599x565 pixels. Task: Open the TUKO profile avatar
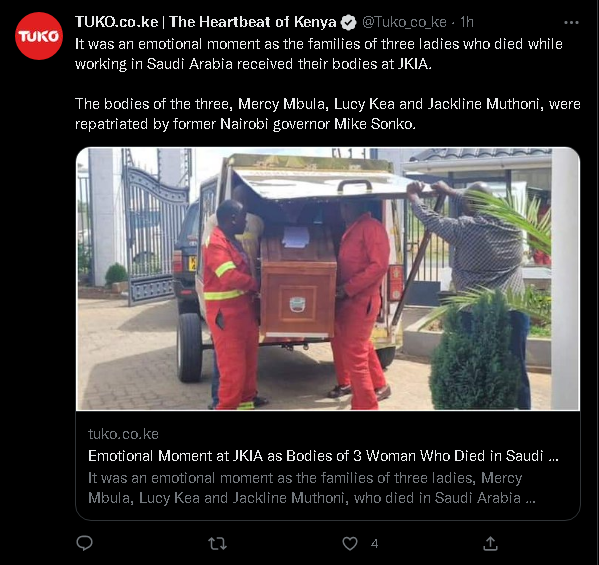(39, 36)
